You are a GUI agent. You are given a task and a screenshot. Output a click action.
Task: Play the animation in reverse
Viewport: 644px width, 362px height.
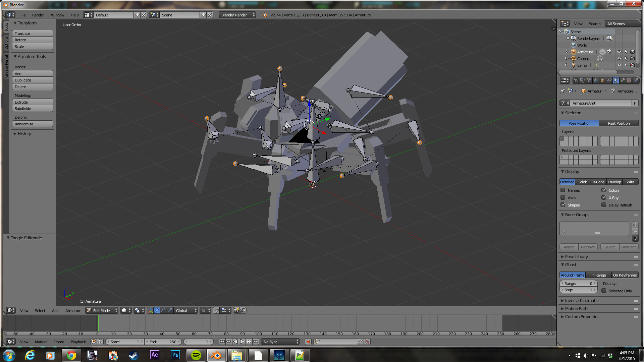coord(235,342)
